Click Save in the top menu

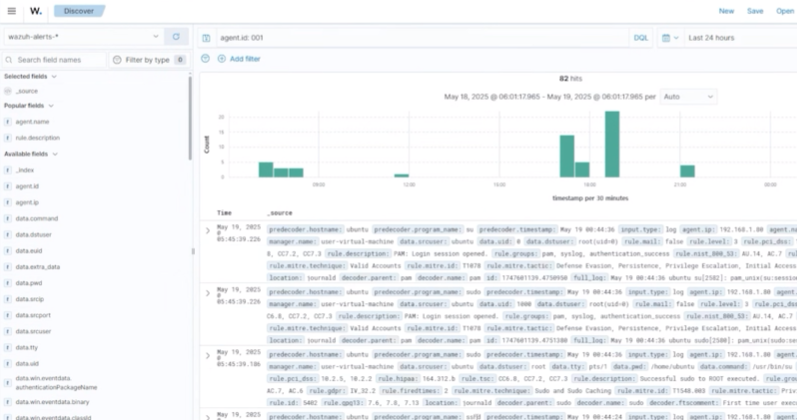pyautogui.click(x=755, y=11)
